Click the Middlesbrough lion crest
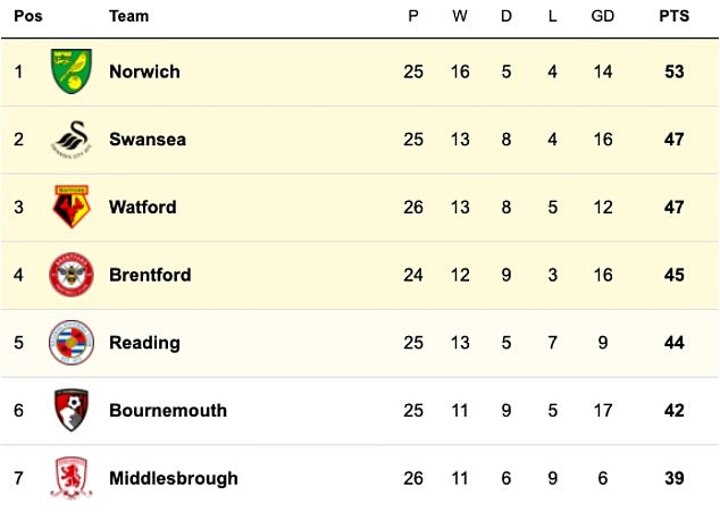This screenshot has height=512, width=720. tap(72, 477)
